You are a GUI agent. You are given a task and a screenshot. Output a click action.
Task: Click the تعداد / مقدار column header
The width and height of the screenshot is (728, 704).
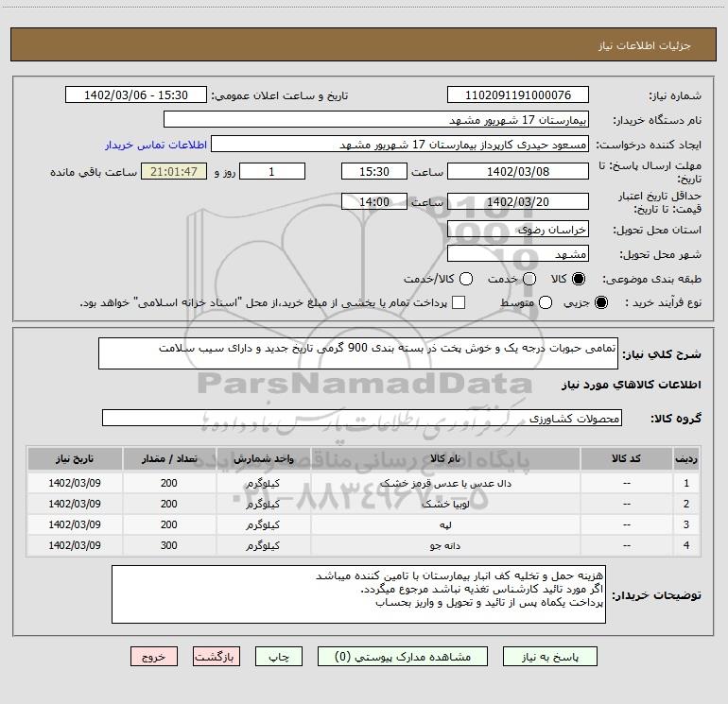click(169, 459)
